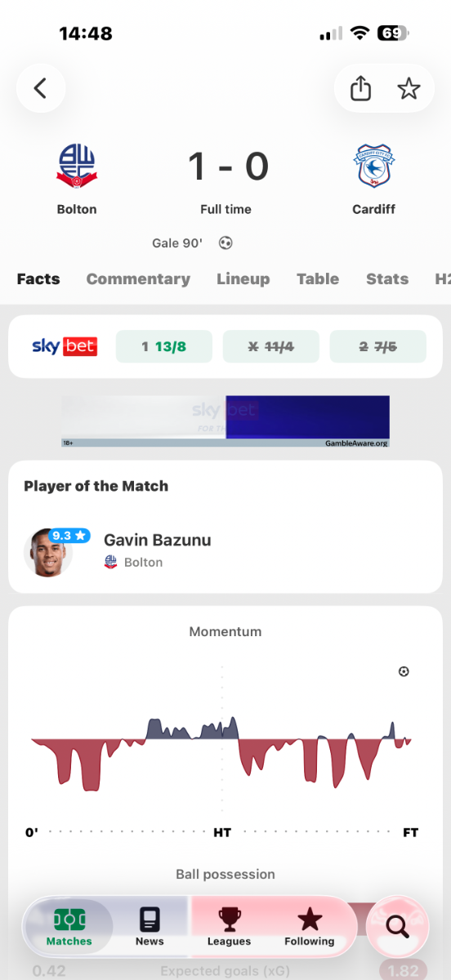Tap the Bolton club crest

pos(77,166)
